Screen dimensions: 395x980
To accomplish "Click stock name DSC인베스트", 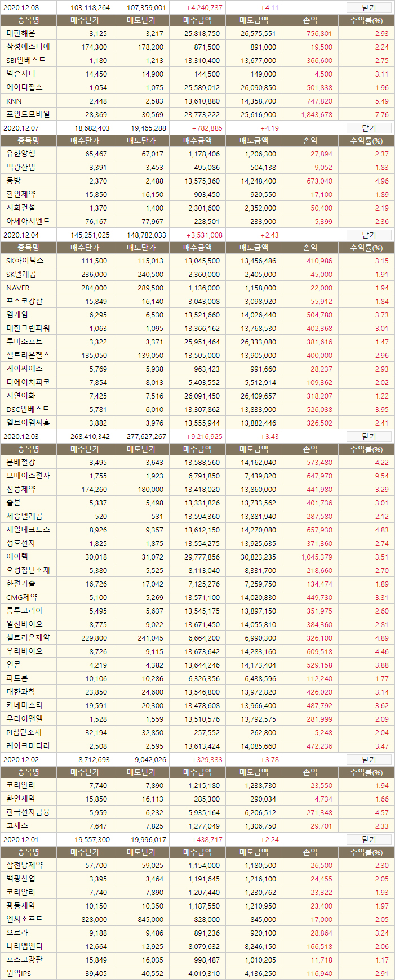I will pyautogui.click(x=28, y=409).
